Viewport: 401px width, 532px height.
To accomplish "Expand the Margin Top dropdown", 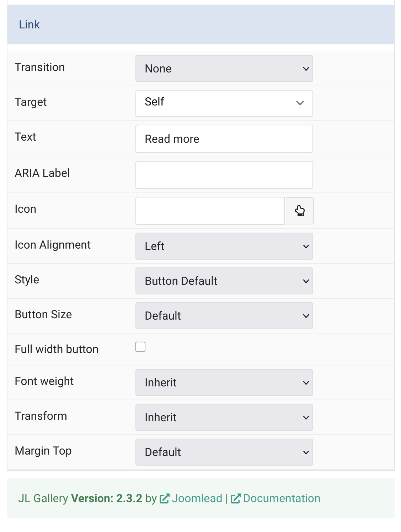I will pos(224,452).
